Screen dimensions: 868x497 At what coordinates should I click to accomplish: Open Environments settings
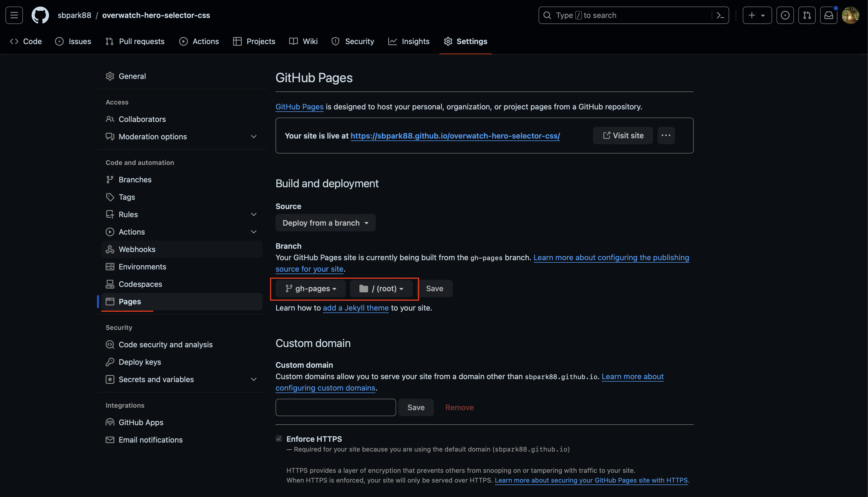click(x=182, y=266)
